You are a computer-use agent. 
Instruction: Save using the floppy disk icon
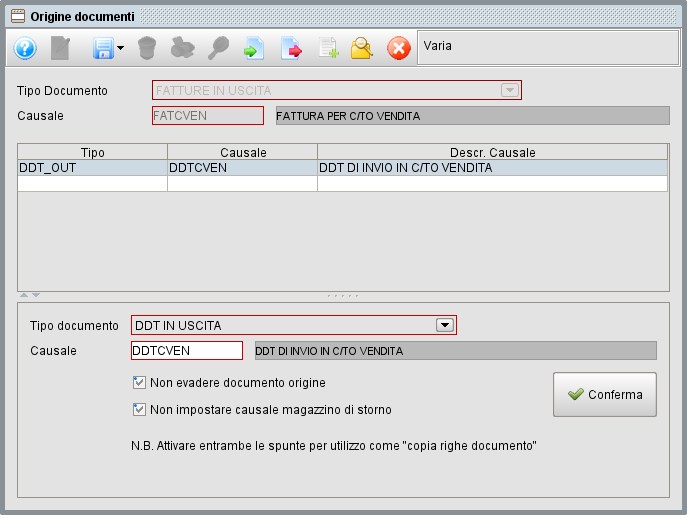click(103, 48)
